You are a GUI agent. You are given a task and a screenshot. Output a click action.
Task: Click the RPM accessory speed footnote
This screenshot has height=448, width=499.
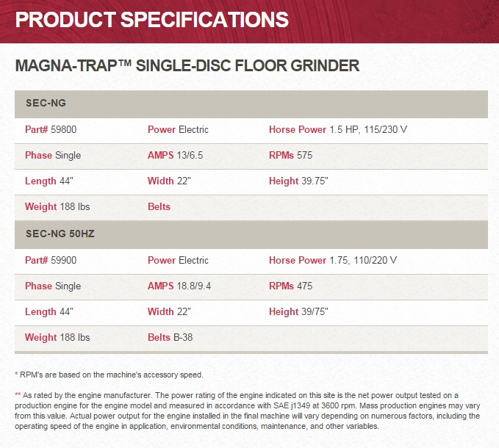109,375
